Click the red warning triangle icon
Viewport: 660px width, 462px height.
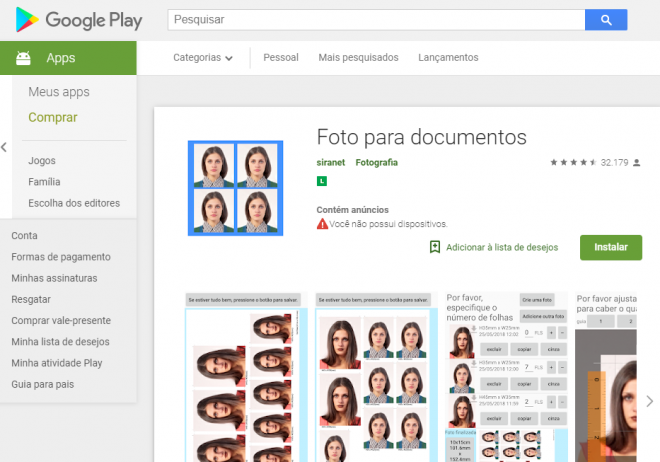(322, 224)
